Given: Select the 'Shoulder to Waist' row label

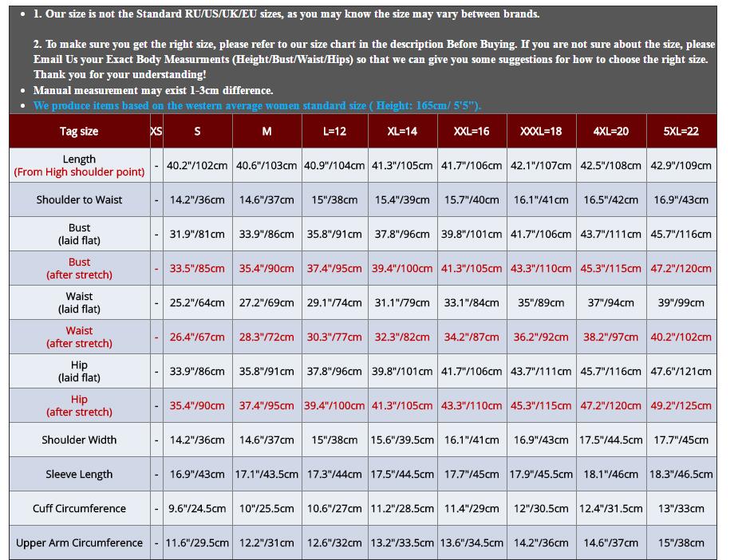Looking at the screenshot, I should pos(79,200).
